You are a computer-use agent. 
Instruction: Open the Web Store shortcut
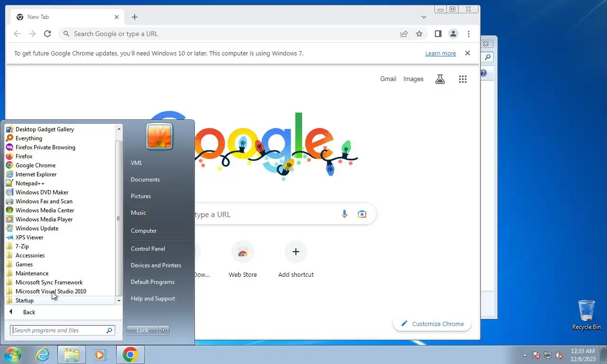[243, 259]
